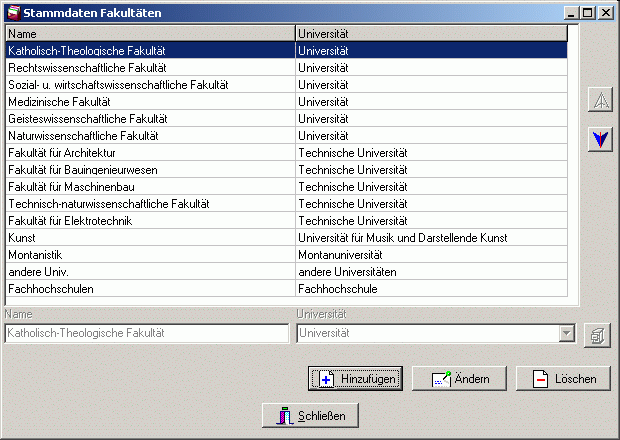
Task: Select the Fakultät für Maschinenbau row
Action: coord(287,187)
